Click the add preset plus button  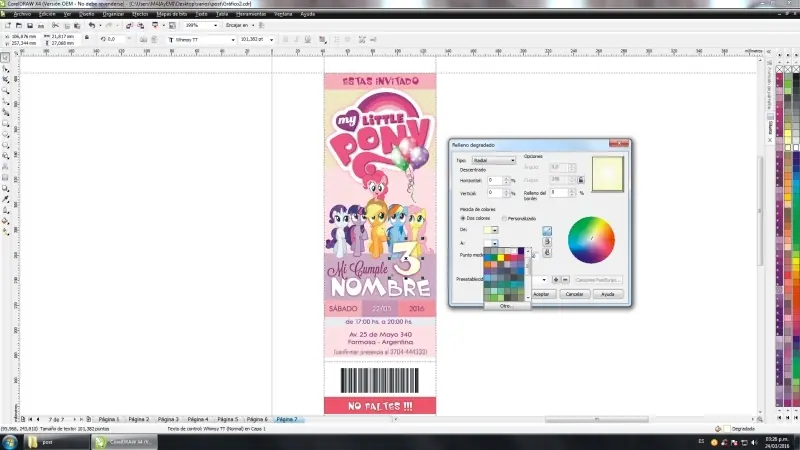(x=556, y=280)
